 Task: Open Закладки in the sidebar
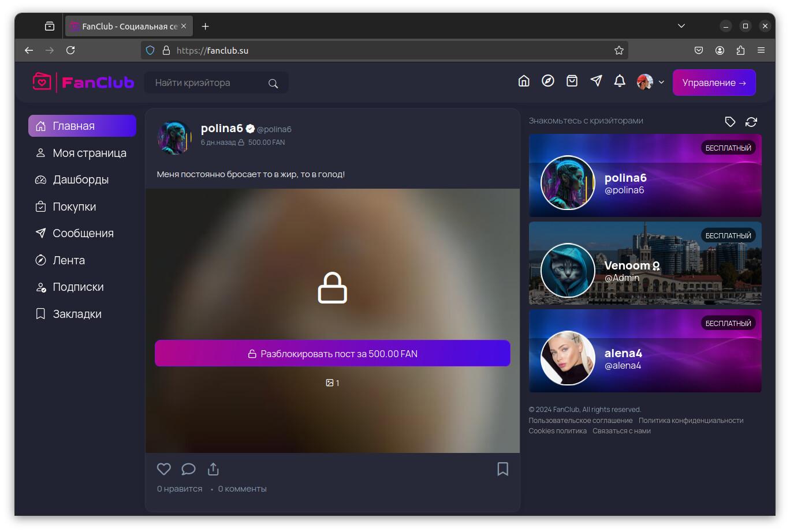pos(82,314)
